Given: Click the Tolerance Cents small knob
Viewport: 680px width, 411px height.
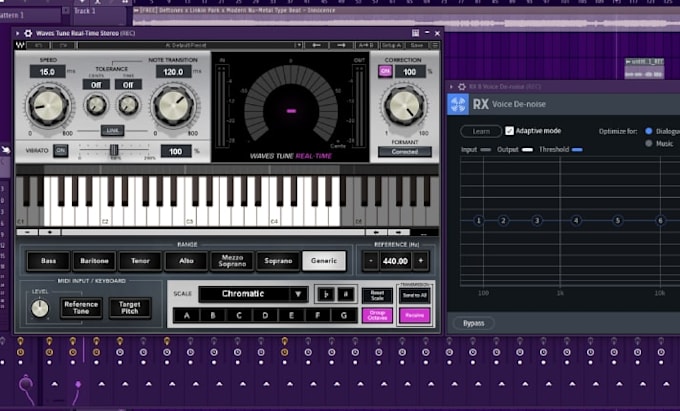Looking at the screenshot, I should click(96, 105).
